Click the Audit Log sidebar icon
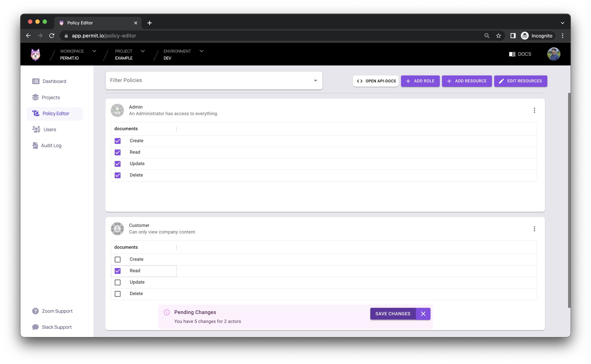Viewport: 591px width, 364px height. click(36, 145)
